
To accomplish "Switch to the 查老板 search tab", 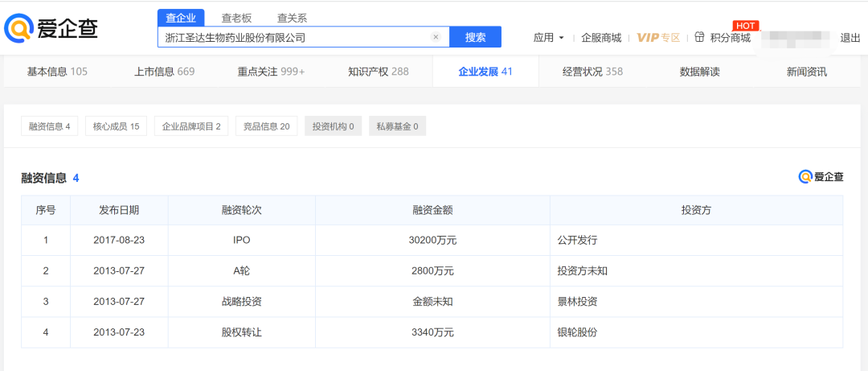I will pos(236,18).
